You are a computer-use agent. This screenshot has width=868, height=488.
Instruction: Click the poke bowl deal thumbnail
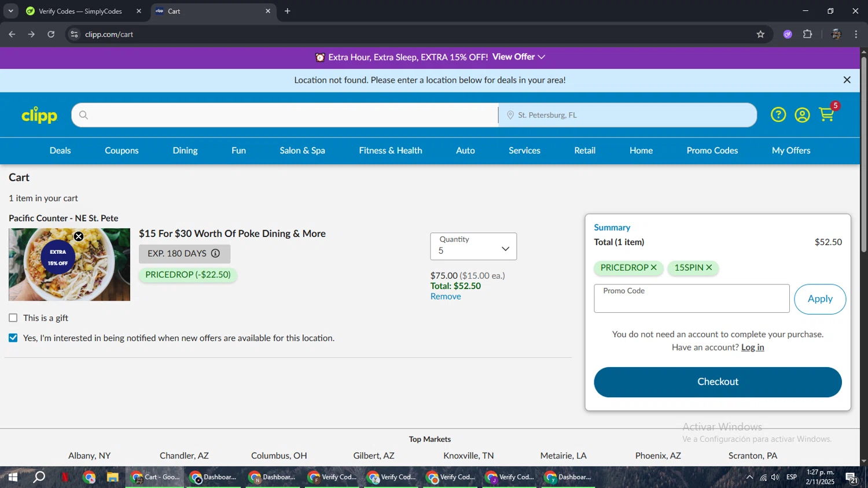[69, 264]
